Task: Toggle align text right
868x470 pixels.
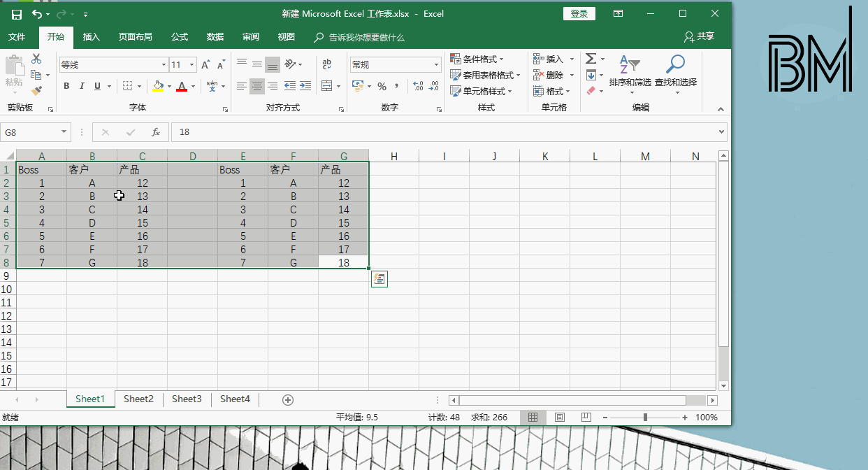Action: coord(273,86)
